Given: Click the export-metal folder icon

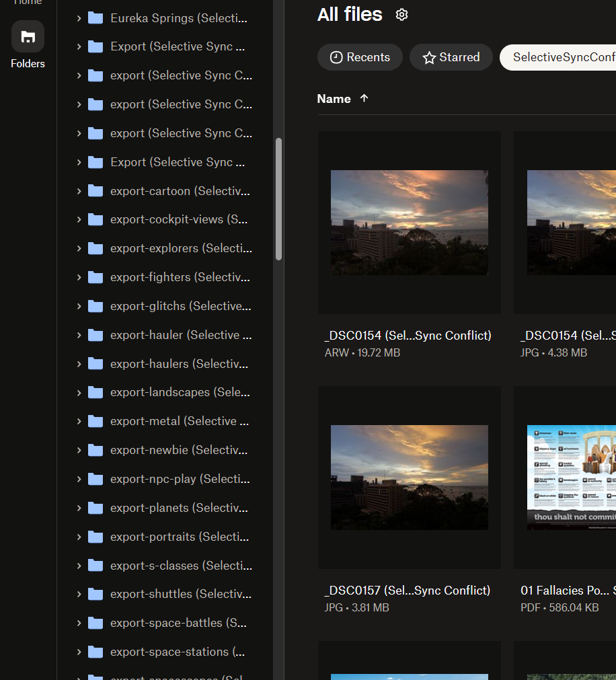Looking at the screenshot, I should pos(95,421).
